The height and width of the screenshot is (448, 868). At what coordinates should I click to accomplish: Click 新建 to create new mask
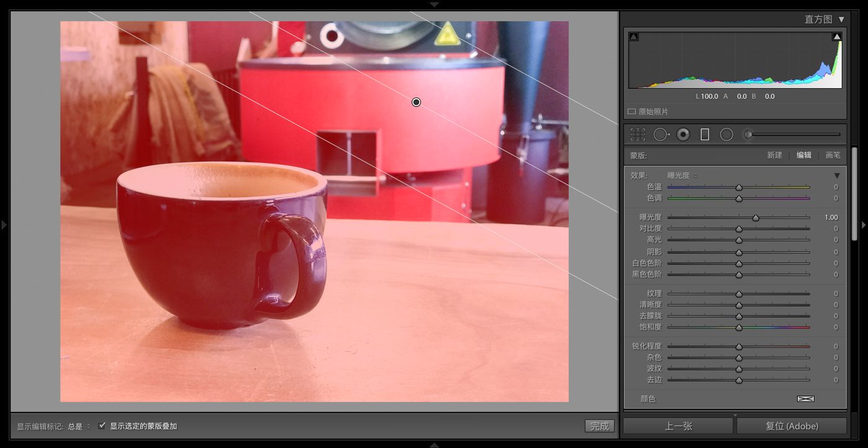pyautogui.click(x=774, y=155)
